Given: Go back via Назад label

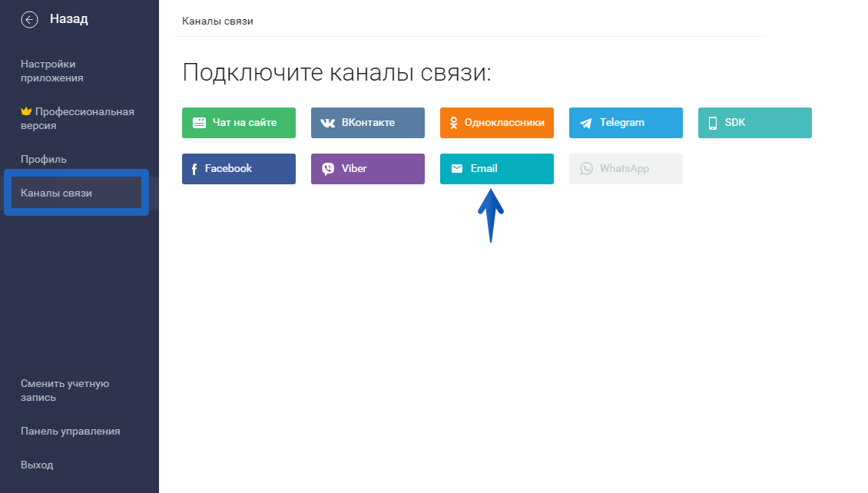Looking at the screenshot, I should pos(68,18).
